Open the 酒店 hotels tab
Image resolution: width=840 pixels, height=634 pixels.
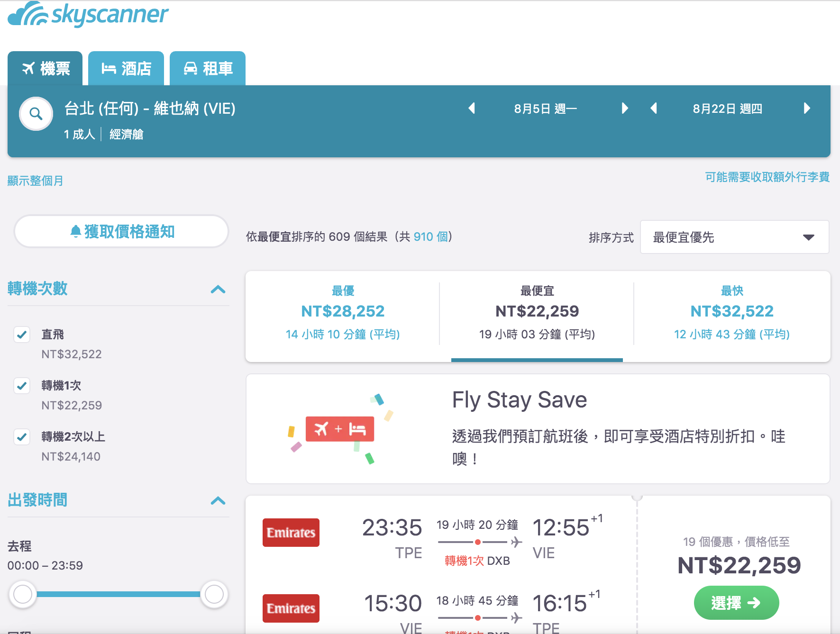coord(126,68)
